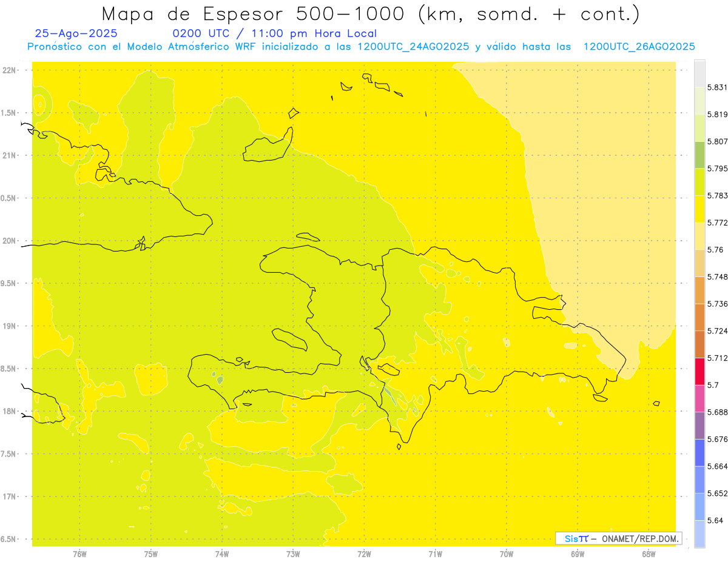This screenshot has height=562, width=728.
Task: Pick the blue swatch between 5.664 and 5.676
Action: click(699, 453)
